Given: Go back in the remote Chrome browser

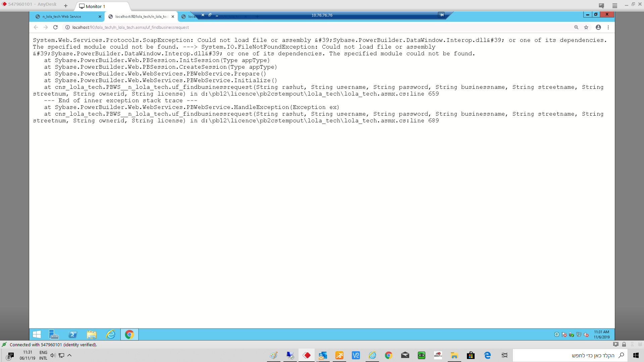Looking at the screenshot, I should (36, 27).
